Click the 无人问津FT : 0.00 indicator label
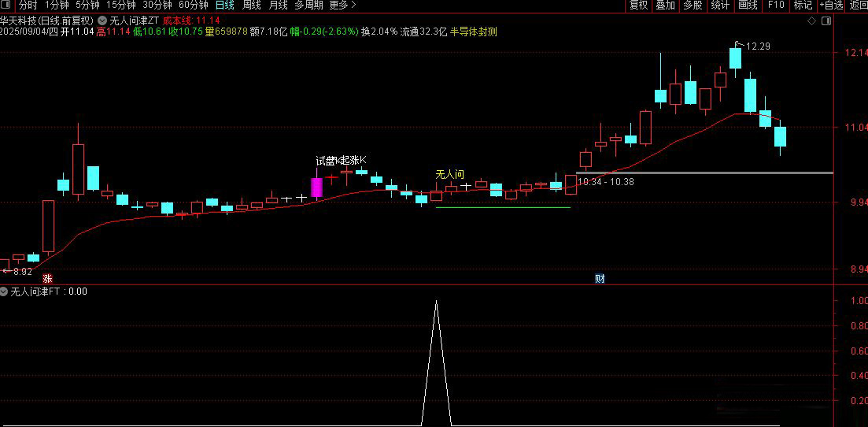Screen dimensions: 868x427 click(49, 291)
